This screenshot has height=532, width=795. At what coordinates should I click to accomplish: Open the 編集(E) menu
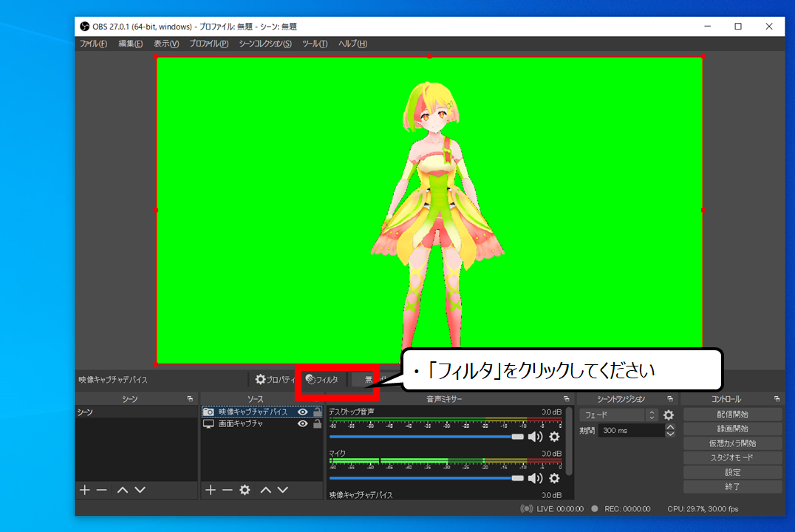click(x=130, y=44)
